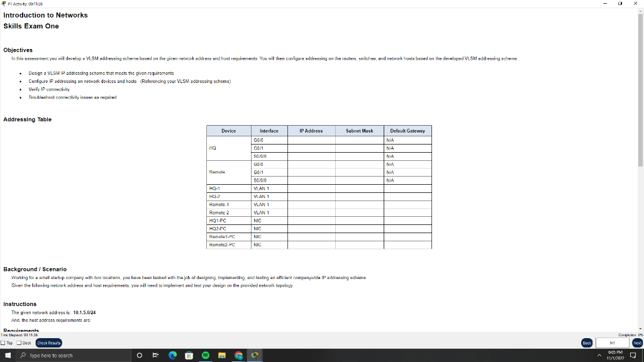This screenshot has width=644, height=362.
Task: Switch to Google Chrome on the taskbar
Action: [x=238, y=356]
